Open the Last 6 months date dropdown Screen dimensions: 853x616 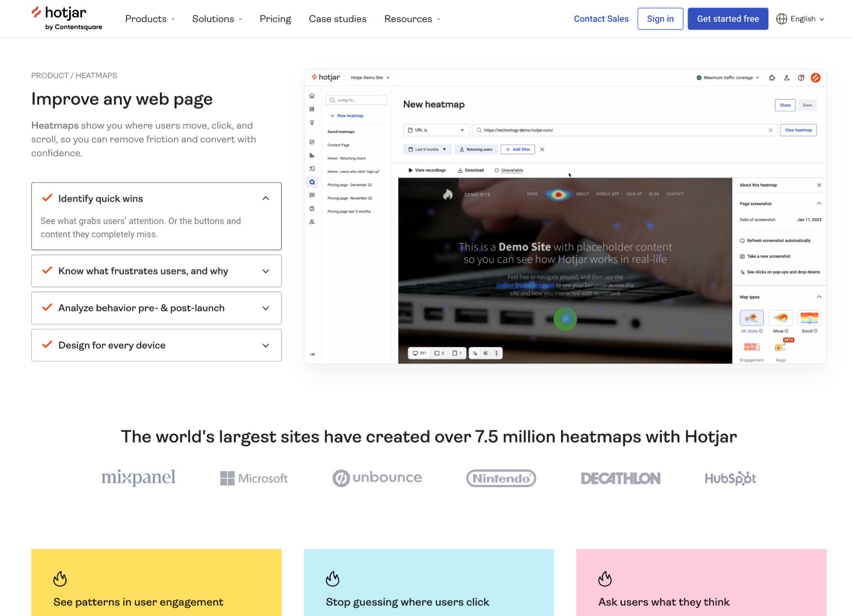(427, 149)
